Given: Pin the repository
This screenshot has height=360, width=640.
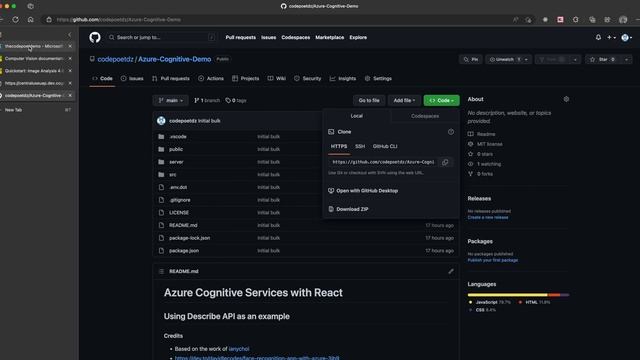Looking at the screenshot, I should (x=471, y=60).
